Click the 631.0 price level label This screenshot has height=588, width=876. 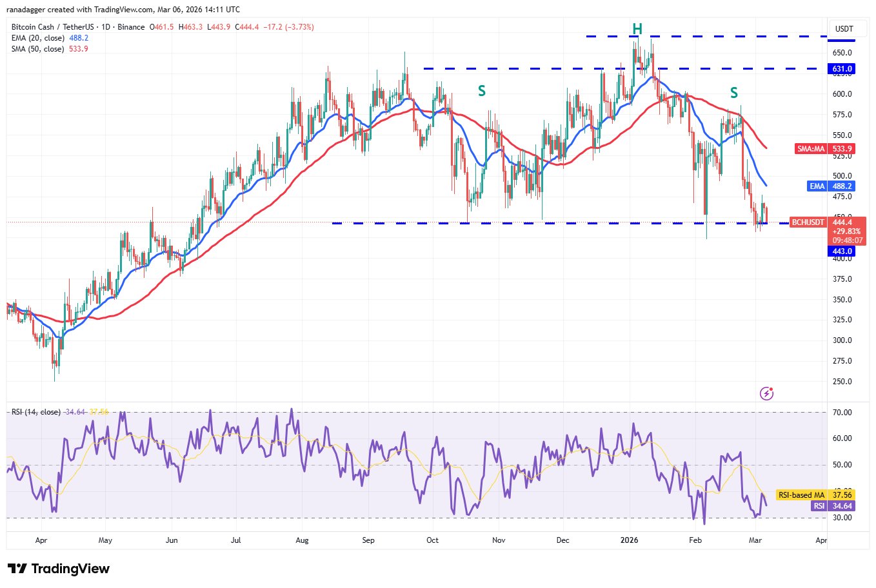point(842,69)
